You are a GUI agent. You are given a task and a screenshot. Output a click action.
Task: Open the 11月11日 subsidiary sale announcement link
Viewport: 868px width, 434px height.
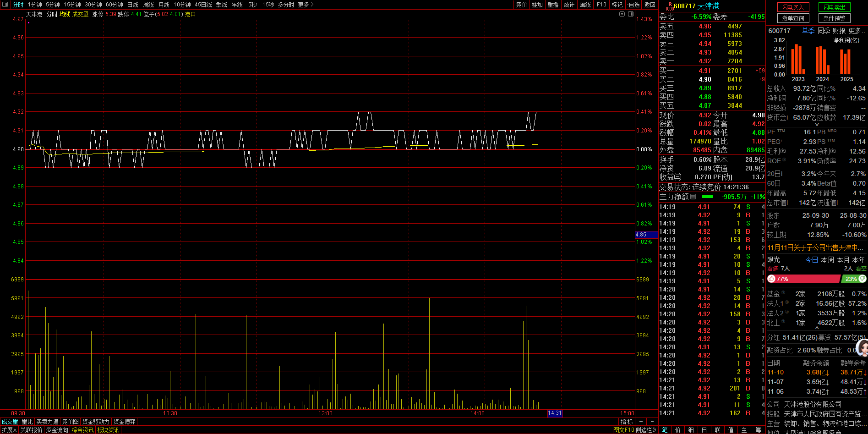[815, 247]
